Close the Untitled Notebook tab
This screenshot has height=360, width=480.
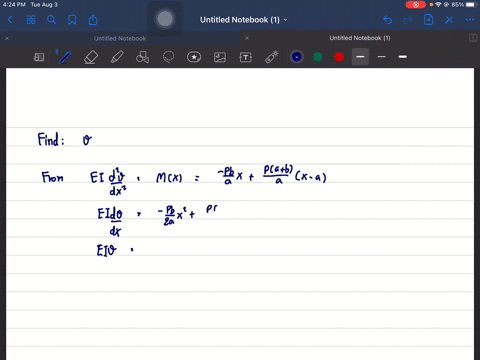7,38
